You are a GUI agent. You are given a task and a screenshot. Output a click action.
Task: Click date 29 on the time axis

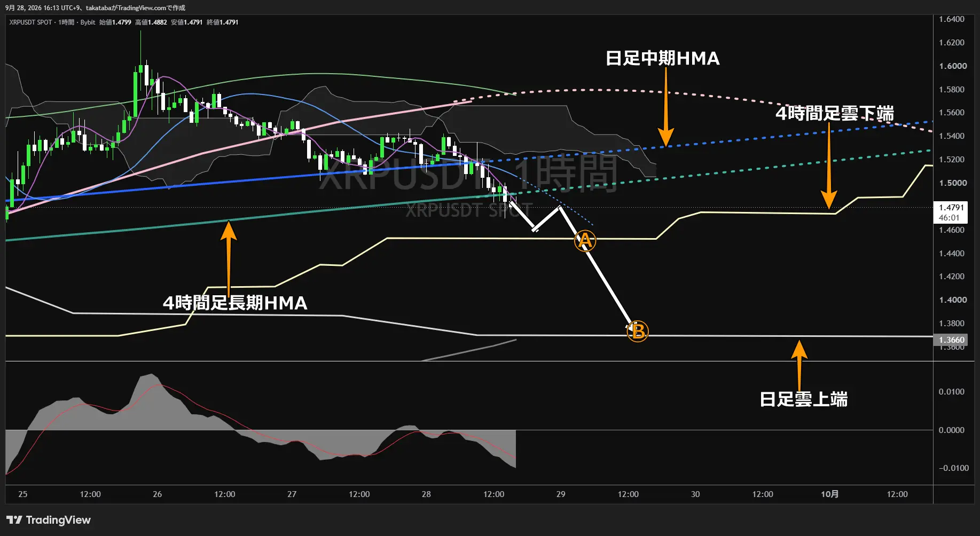[561, 494]
